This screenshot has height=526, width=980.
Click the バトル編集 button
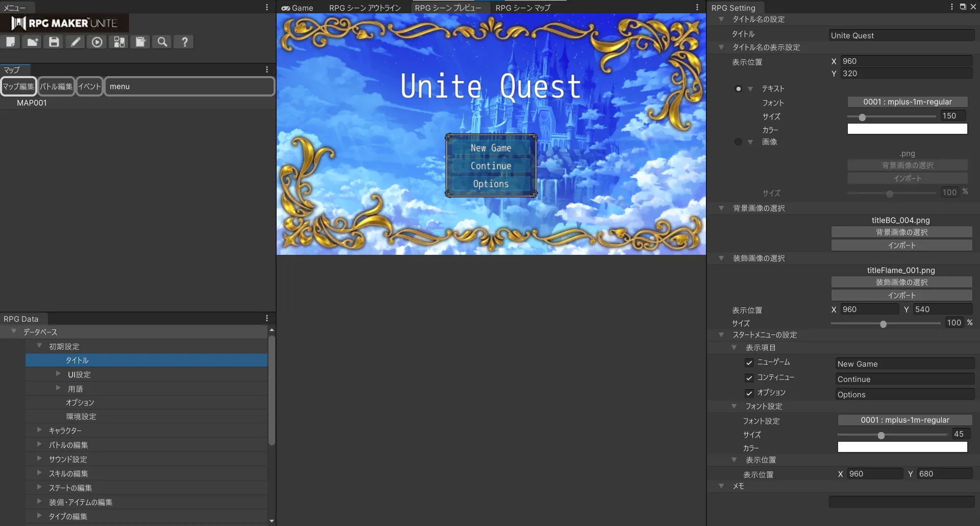click(56, 86)
